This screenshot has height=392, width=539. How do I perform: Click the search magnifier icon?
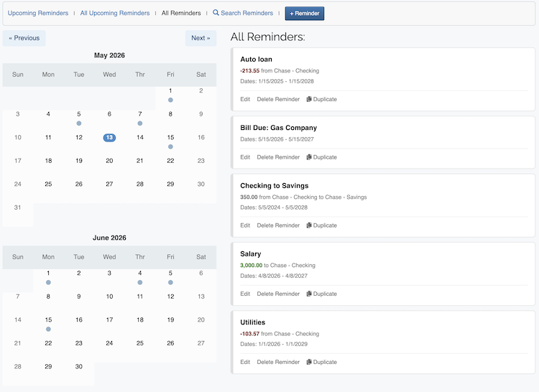[x=216, y=13]
